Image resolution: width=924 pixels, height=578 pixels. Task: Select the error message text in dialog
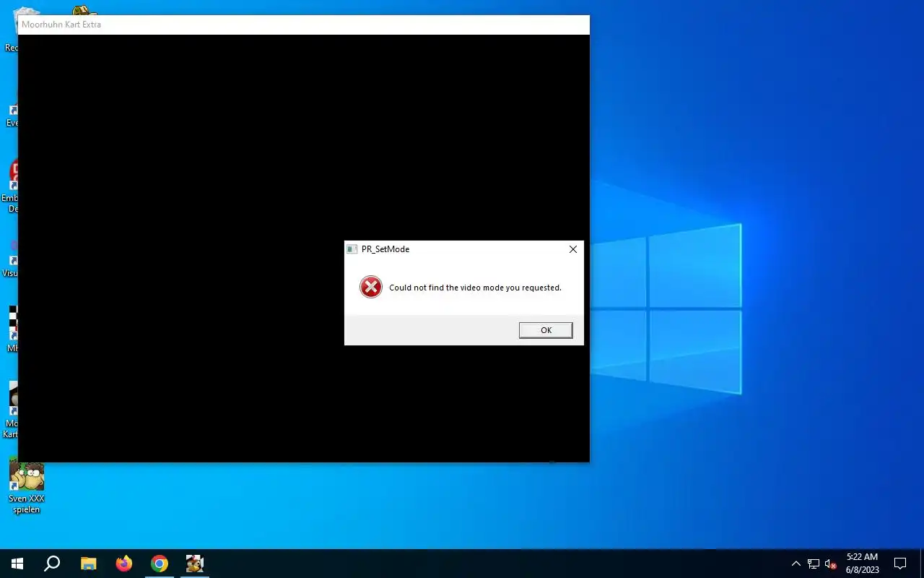click(x=475, y=288)
